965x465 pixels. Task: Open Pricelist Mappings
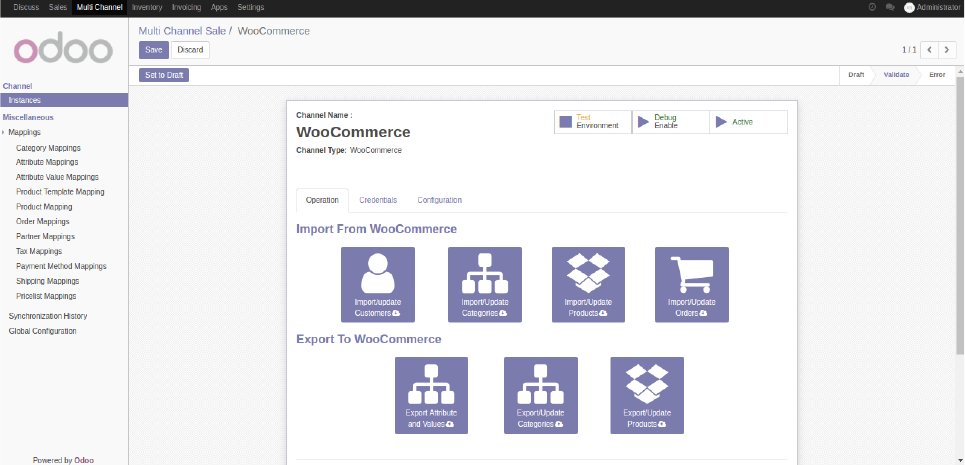pos(46,296)
